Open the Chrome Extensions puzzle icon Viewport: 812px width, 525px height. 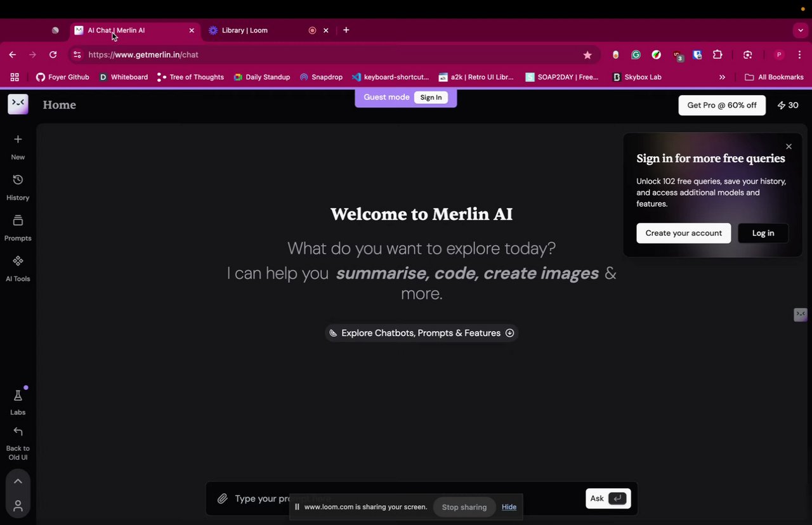point(717,55)
